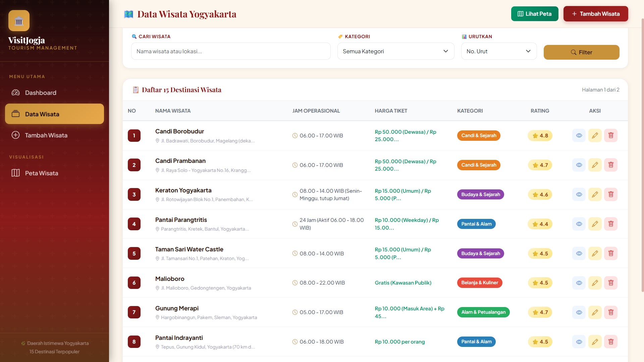Edit the Pantai Indrayanti entry

[x=595, y=342]
